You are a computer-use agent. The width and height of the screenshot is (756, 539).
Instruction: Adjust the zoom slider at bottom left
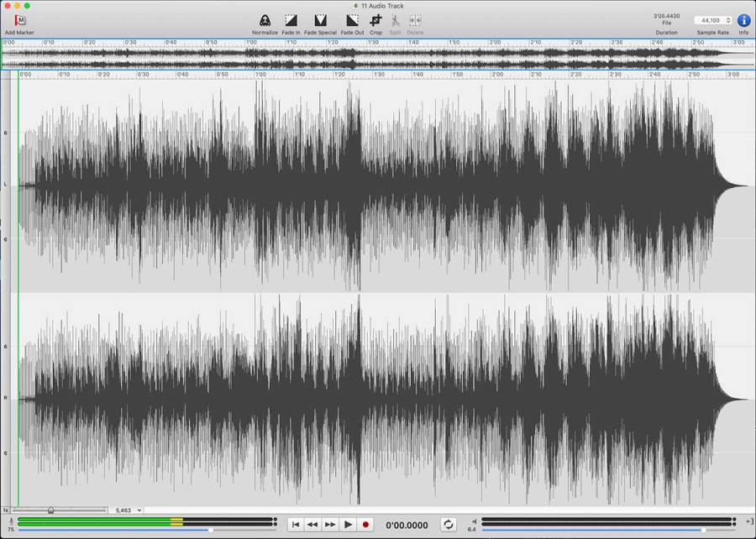(50, 510)
